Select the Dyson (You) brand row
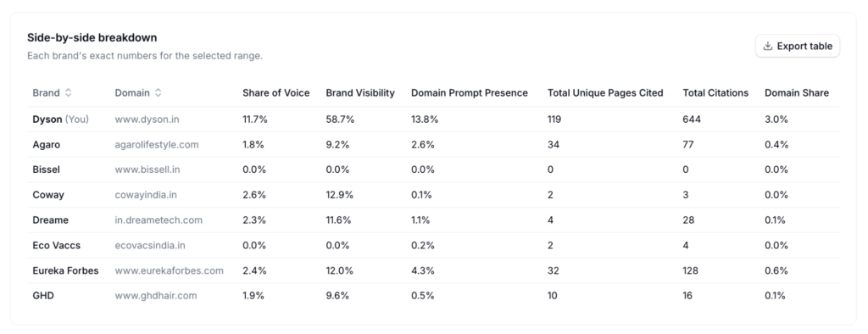 pos(433,119)
